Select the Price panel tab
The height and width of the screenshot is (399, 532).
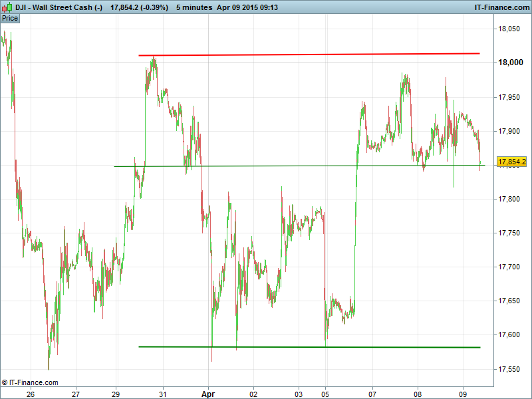click(10, 18)
